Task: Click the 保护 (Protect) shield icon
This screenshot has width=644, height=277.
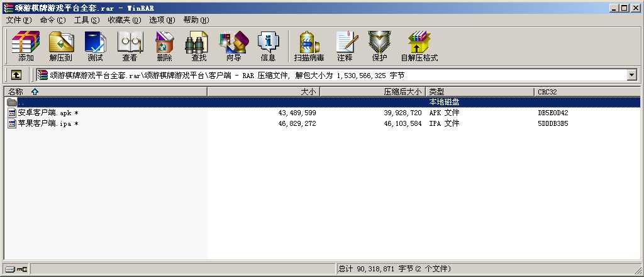Action: click(379, 46)
